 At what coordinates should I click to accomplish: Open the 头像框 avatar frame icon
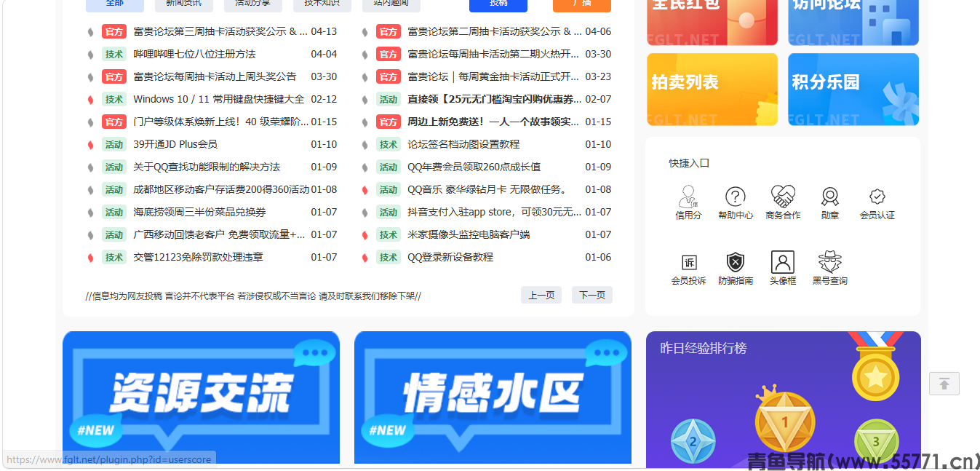pyautogui.click(x=783, y=262)
